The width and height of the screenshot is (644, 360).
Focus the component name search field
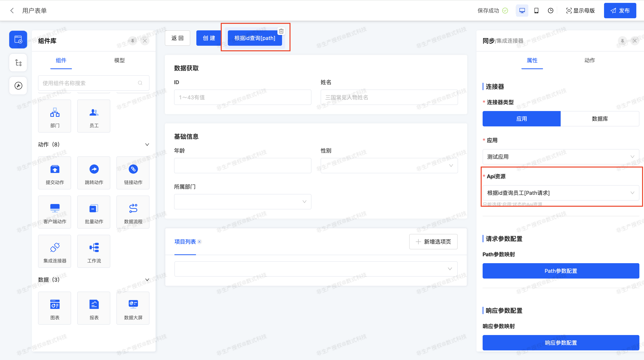[94, 83]
